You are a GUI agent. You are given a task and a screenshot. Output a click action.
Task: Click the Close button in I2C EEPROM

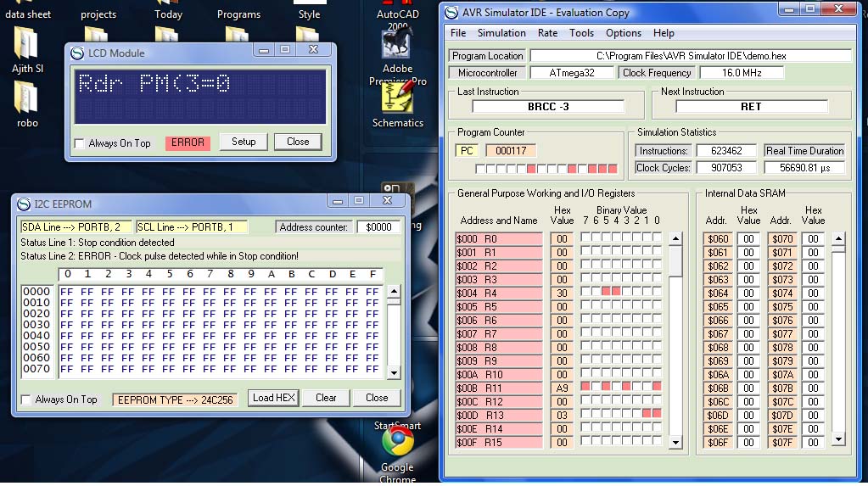pos(377,398)
